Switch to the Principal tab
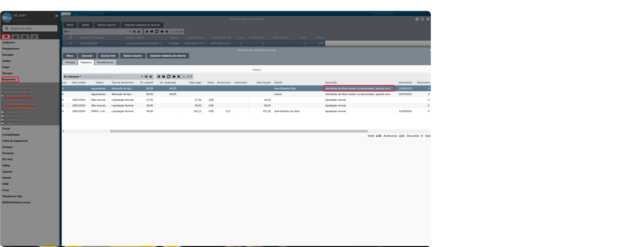The image size is (644, 247). click(70, 62)
